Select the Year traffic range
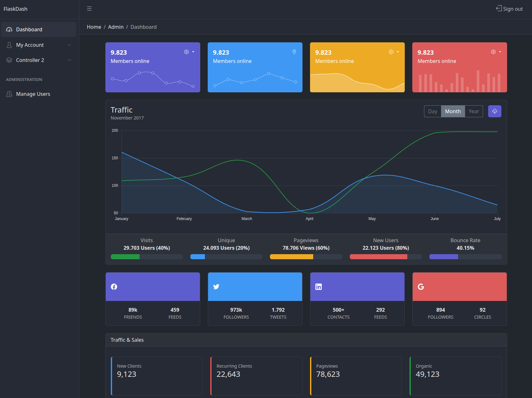This screenshot has width=532, height=398. 474,111
